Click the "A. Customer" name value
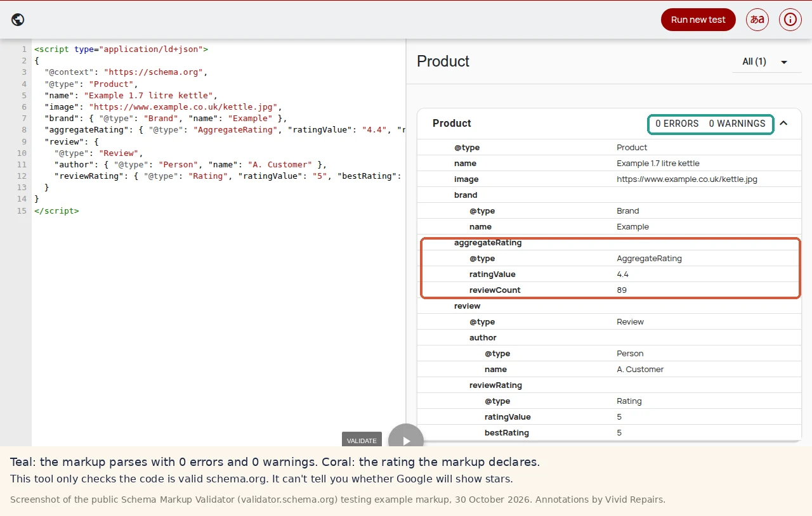 point(640,370)
